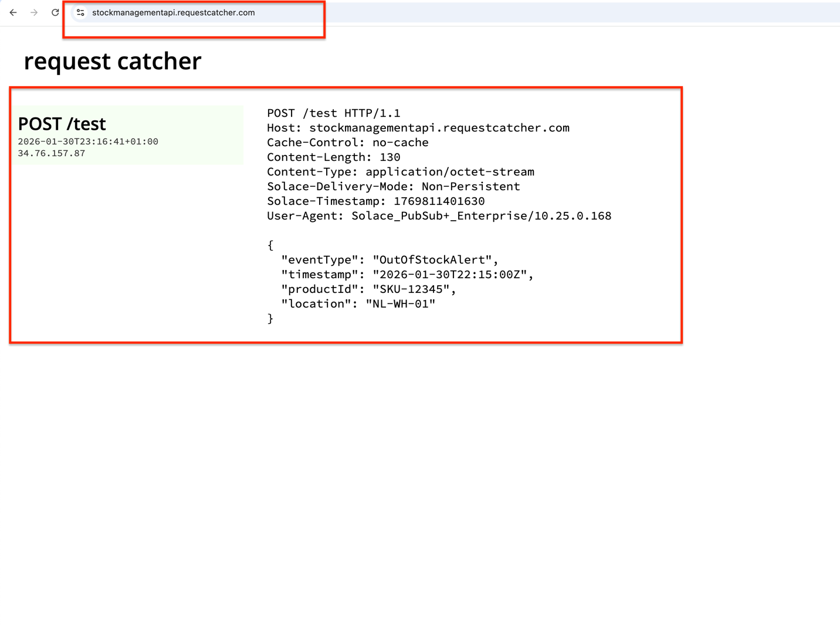Click the browser back arrow
Image resolution: width=840 pixels, height=628 pixels.
[x=13, y=12]
